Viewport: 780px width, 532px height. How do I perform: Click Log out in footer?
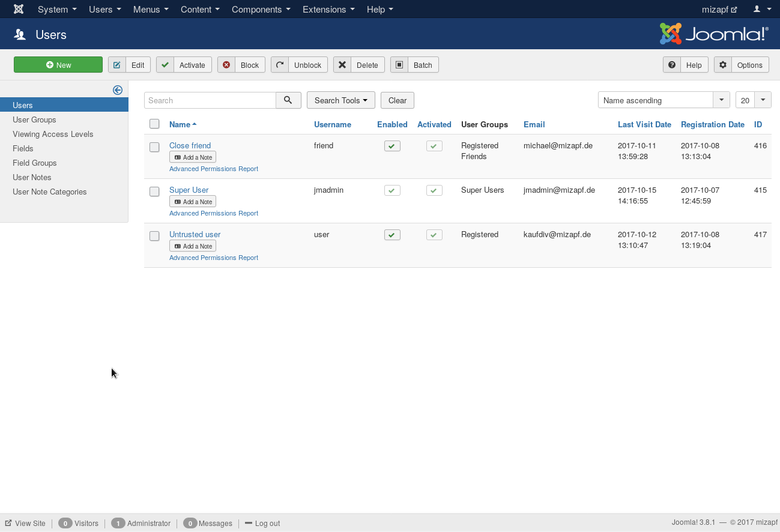tap(262, 523)
